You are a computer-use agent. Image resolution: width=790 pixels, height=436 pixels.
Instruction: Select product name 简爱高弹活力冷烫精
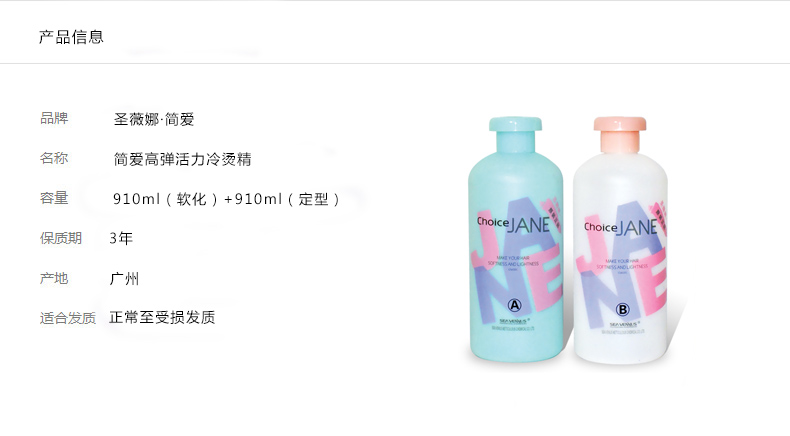(182, 159)
